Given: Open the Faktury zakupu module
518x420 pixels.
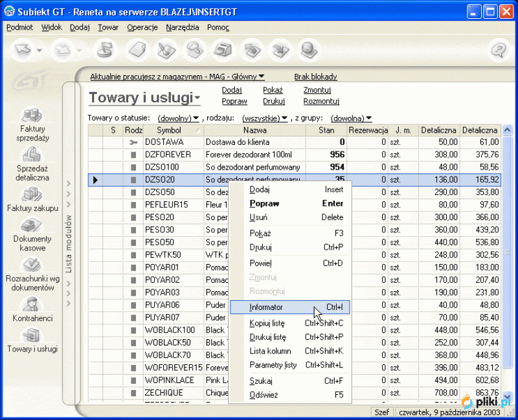Looking at the screenshot, I should point(32,199).
